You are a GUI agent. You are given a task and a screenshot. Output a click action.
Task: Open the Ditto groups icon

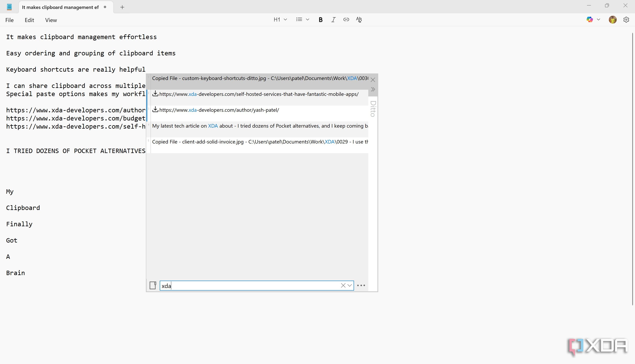coord(153,285)
